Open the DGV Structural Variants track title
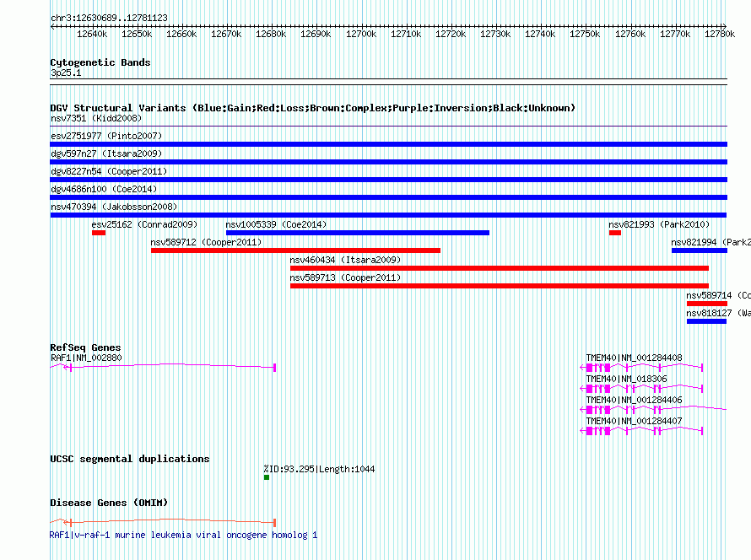This screenshot has width=751, height=560. pos(312,108)
